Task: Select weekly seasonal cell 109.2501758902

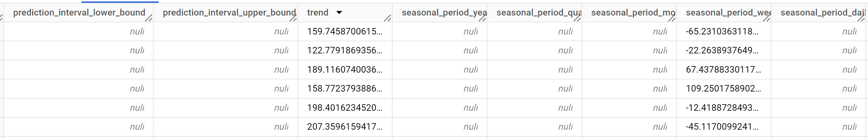Action: point(723,88)
